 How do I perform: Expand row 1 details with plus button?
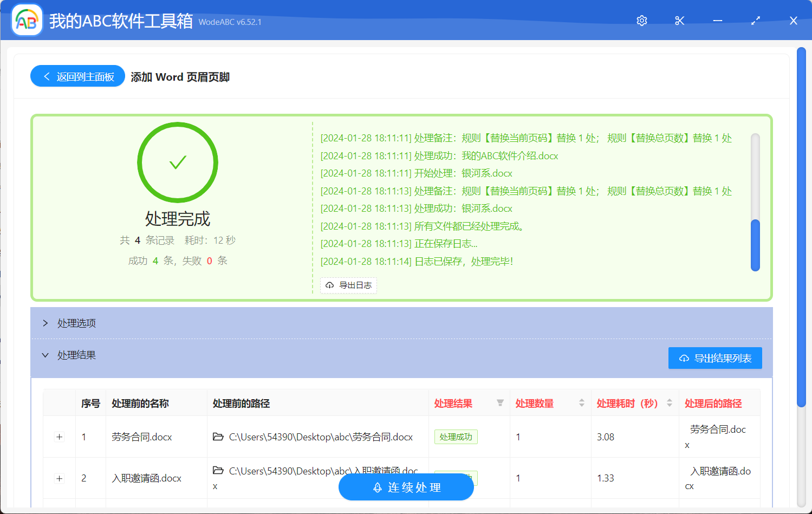point(59,437)
